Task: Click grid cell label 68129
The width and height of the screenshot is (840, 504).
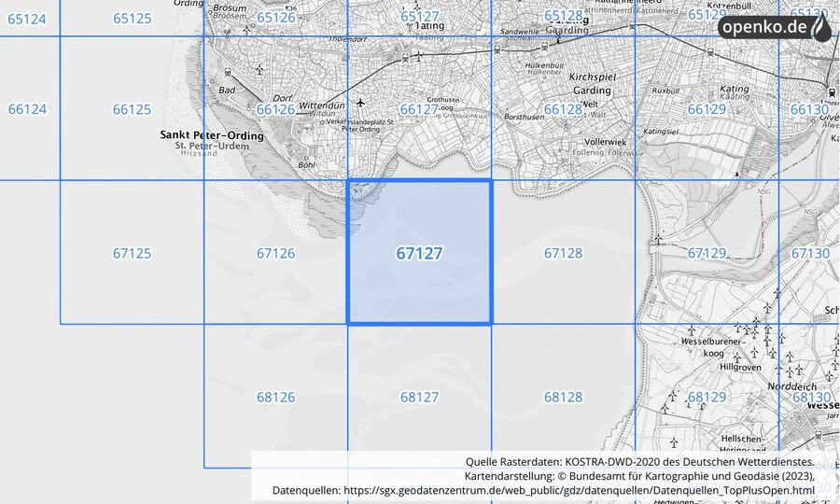Action: [707, 398]
